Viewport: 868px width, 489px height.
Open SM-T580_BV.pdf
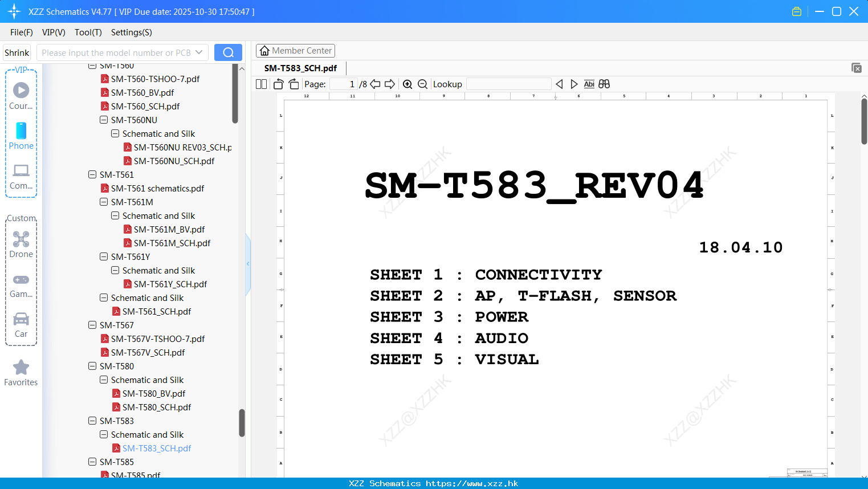(154, 393)
